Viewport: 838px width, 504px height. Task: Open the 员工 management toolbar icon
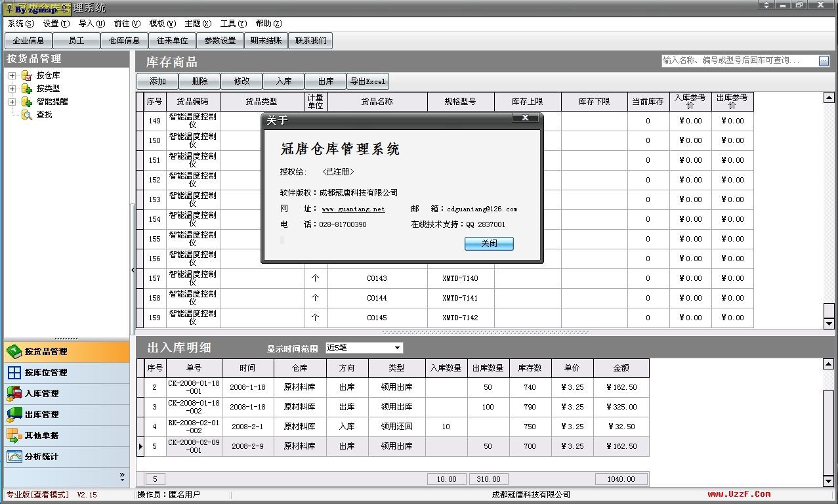tap(76, 40)
